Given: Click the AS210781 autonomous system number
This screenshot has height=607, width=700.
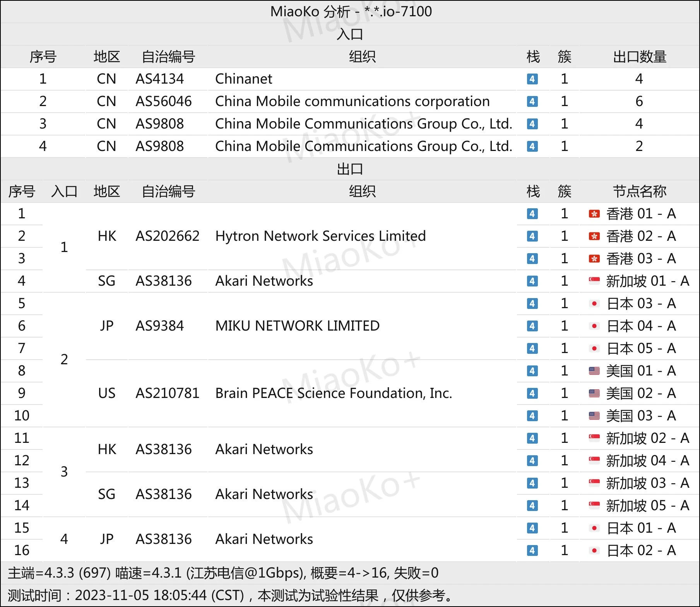Looking at the screenshot, I should tap(167, 393).
